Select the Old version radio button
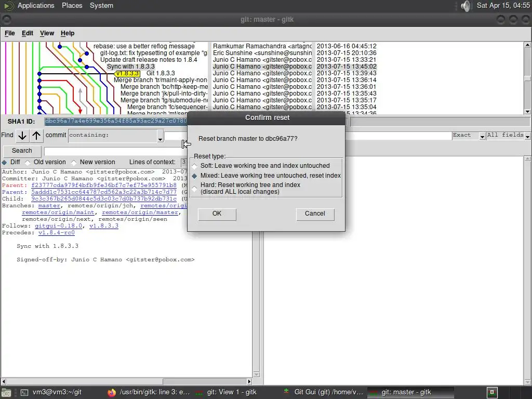532x399 pixels. point(28,162)
